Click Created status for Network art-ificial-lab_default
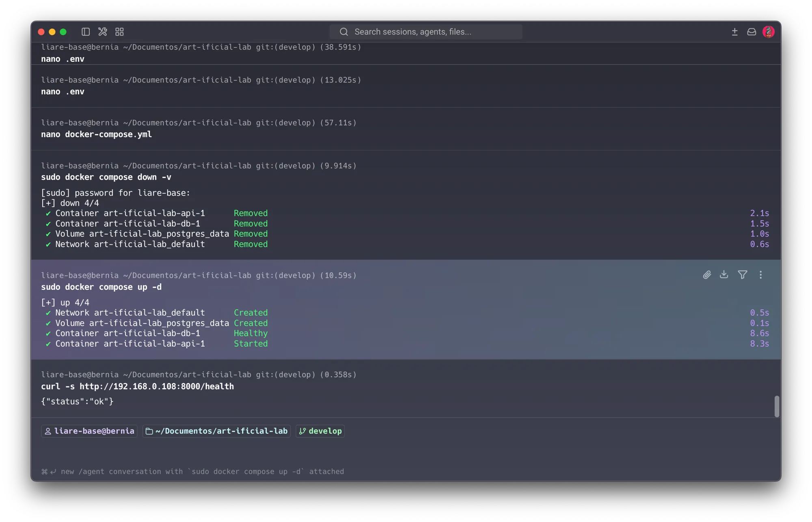 point(251,313)
